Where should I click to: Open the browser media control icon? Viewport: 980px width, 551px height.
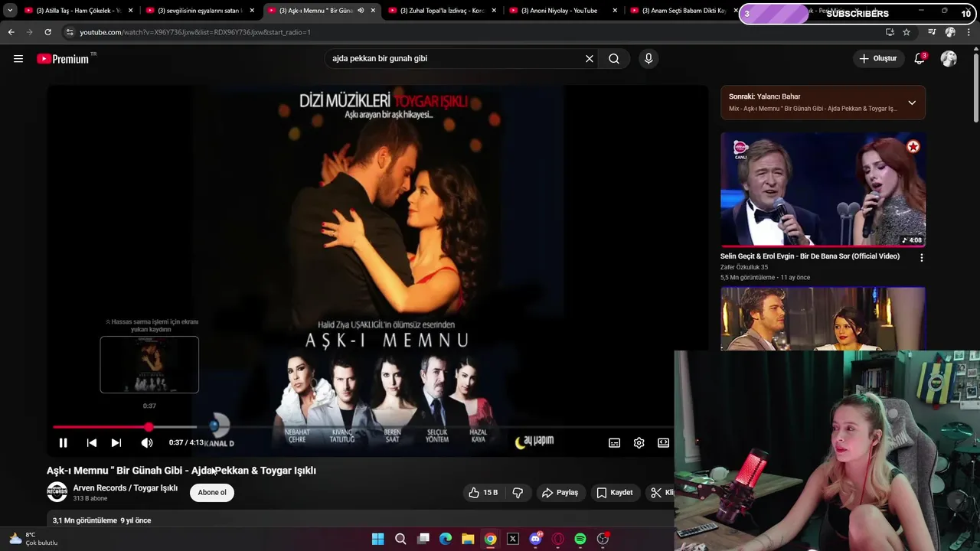(x=932, y=32)
